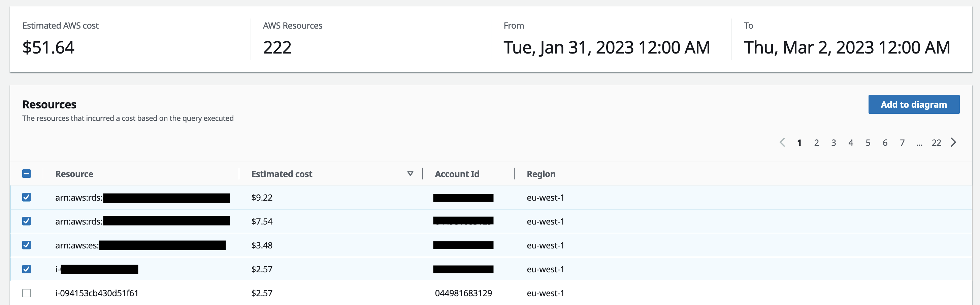Uncheck the $7.54 RDS resource row
980x305 pixels.
coord(26,221)
